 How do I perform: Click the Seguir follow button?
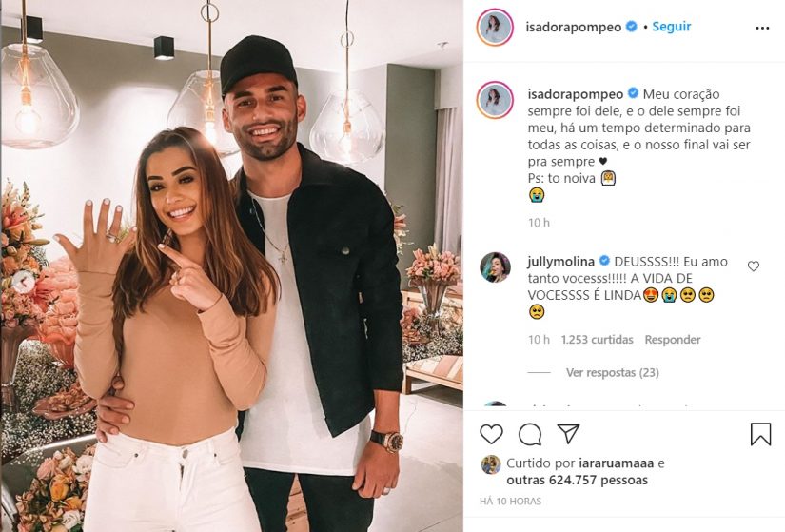672,27
